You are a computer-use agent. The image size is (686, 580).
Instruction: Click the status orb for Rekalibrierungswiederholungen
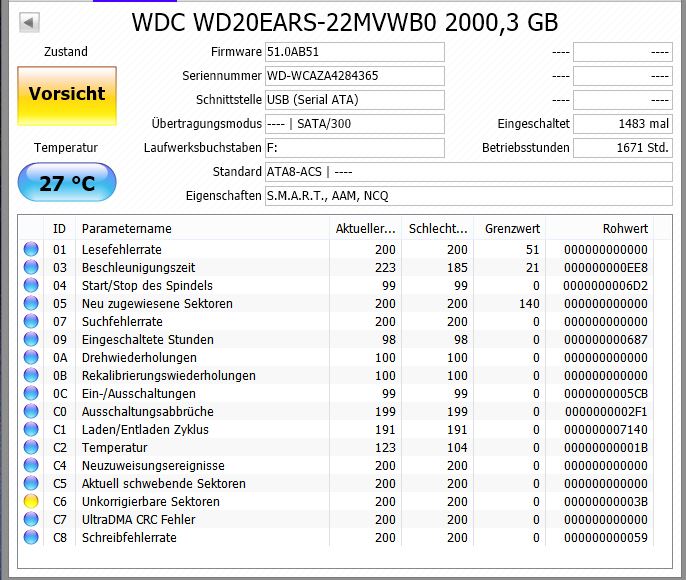click(31, 375)
